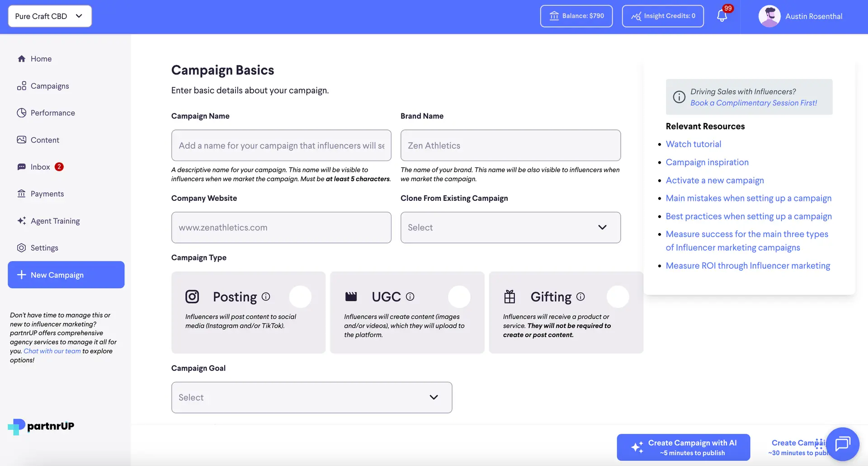Open the chat bubble in bottom corner
868x466 pixels.
point(842,444)
